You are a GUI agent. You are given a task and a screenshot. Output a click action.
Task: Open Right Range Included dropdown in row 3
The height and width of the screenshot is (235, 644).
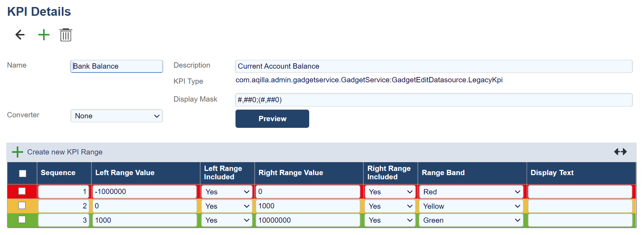(390, 220)
